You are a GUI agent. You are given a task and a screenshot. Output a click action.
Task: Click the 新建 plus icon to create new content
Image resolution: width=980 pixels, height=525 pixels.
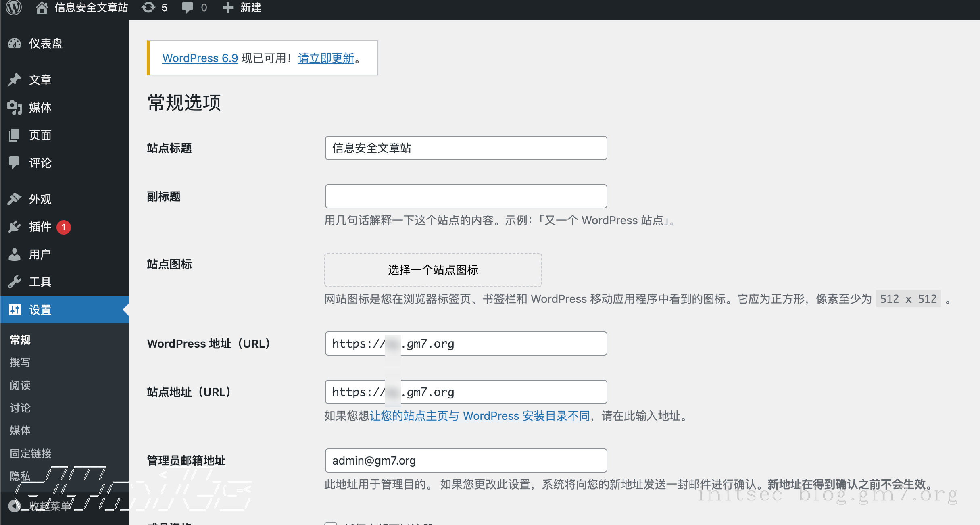point(228,7)
